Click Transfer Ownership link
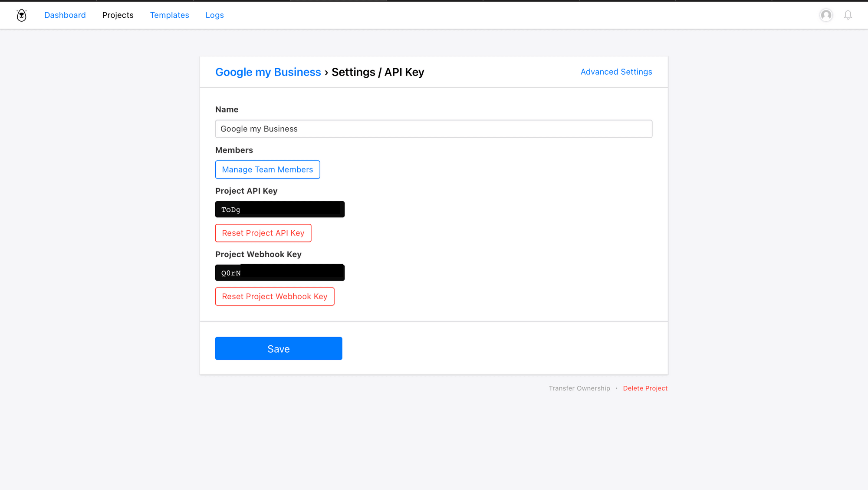The height and width of the screenshot is (490, 868). [579, 388]
